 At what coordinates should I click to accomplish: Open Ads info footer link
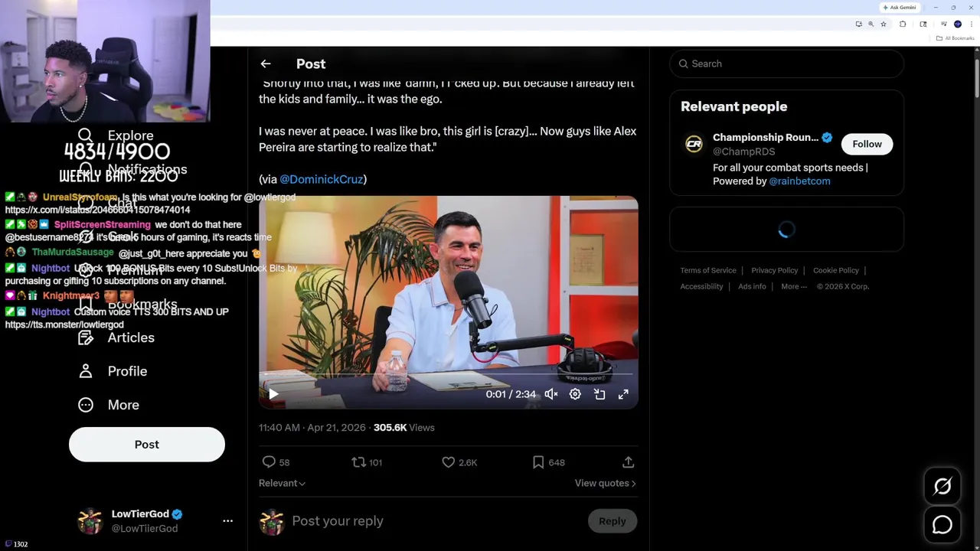click(x=752, y=286)
